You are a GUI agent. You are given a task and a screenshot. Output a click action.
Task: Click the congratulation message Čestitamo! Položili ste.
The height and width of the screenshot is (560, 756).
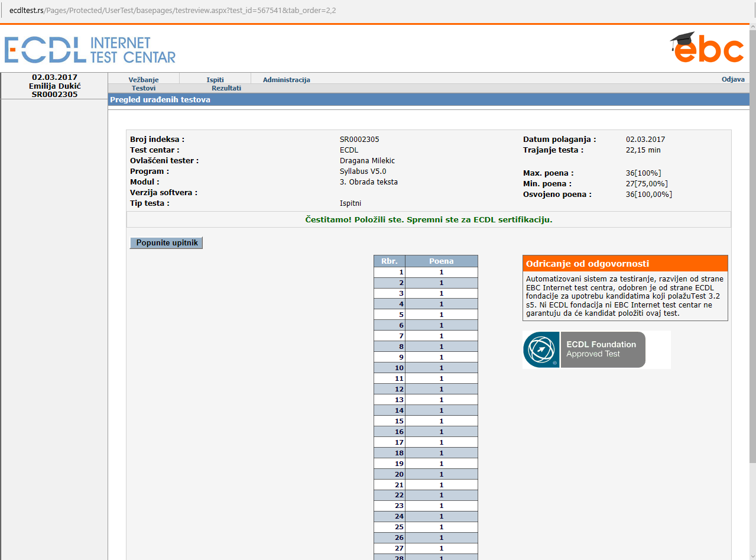coord(429,219)
